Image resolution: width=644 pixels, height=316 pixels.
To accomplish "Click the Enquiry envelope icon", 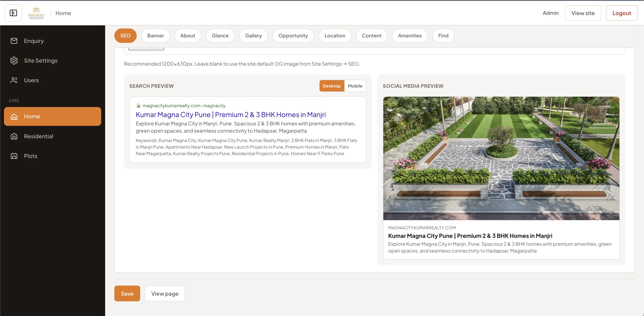I will coord(14,41).
